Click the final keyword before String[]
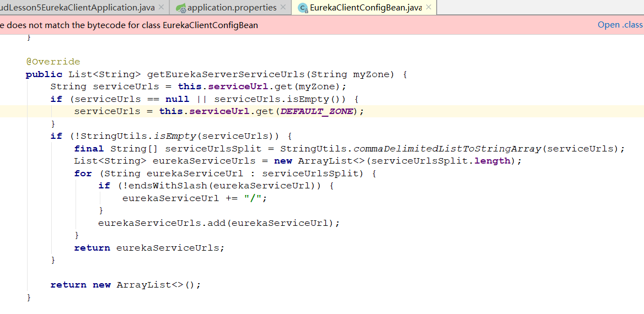644x314 pixels. [89, 149]
